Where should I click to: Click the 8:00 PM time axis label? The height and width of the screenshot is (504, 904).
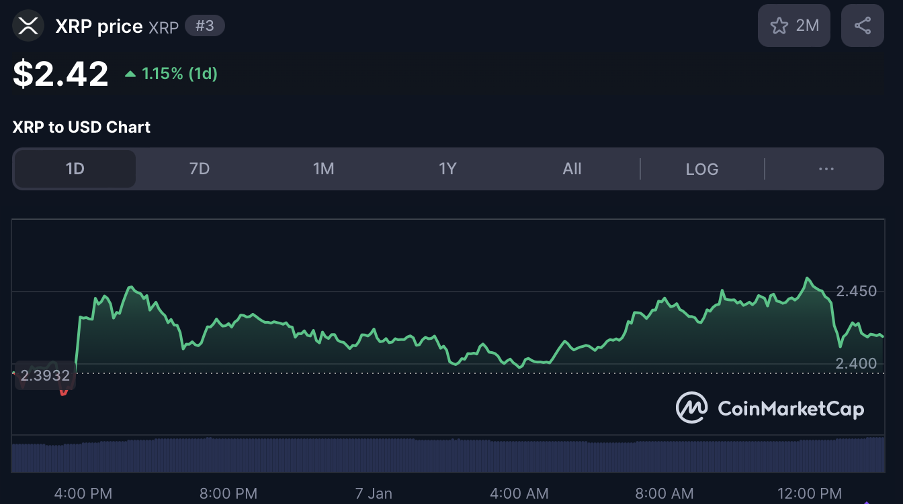tap(228, 494)
